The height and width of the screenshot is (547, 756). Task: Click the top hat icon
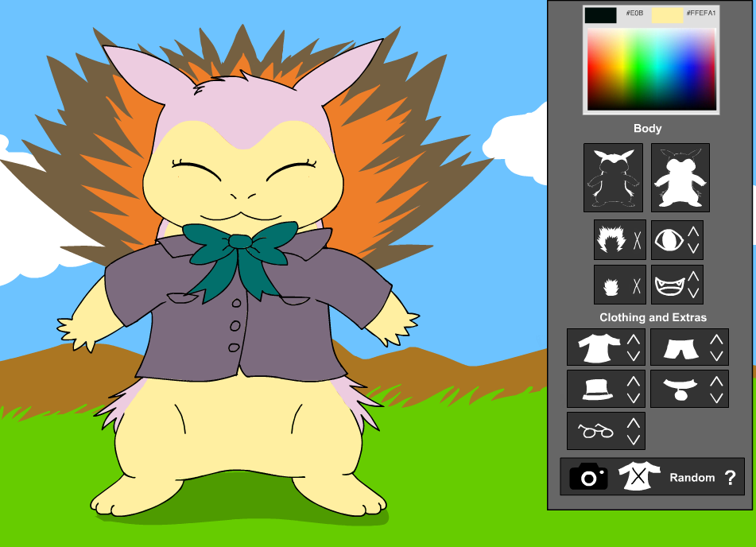coord(598,390)
